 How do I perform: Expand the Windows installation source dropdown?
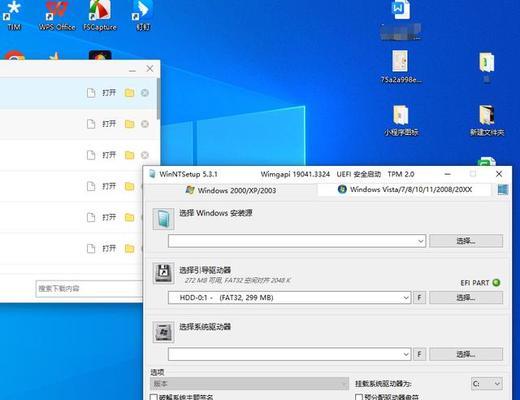(421, 241)
